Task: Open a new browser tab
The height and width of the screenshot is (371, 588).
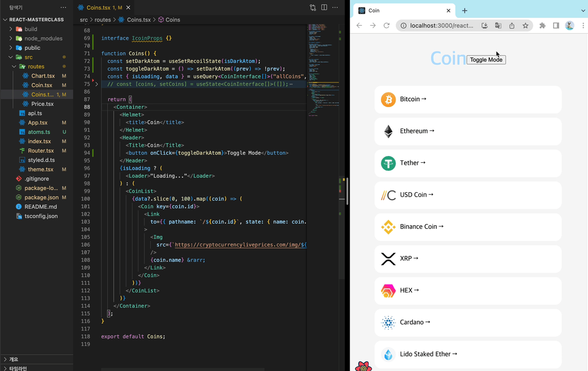Action: (465, 10)
